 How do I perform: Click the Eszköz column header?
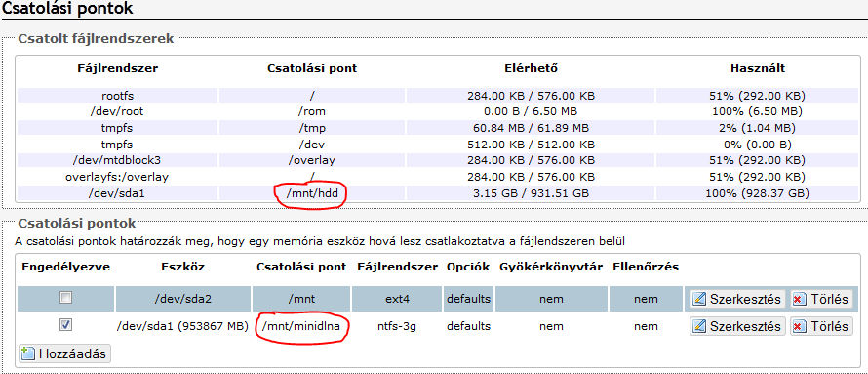(x=183, y=267)
